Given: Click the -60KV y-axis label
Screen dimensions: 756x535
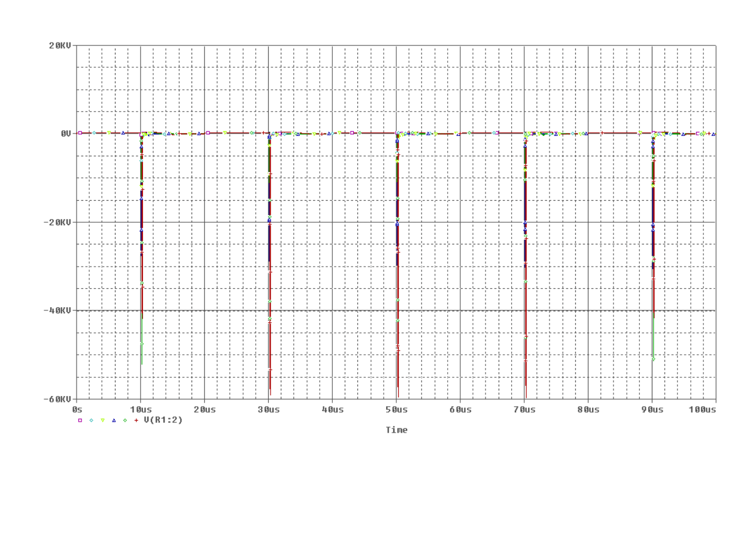Looking at the screenshot, I should (x=58, y=399).
